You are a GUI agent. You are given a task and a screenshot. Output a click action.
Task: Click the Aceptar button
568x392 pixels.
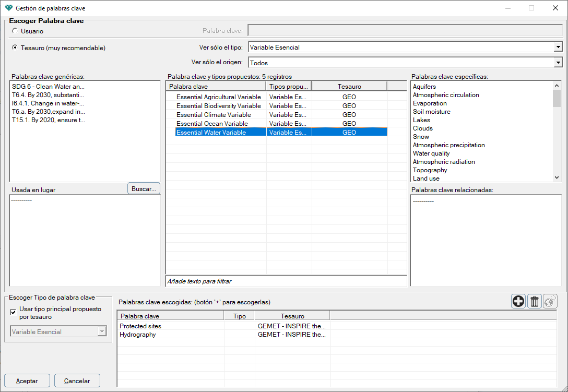(27, 381)
